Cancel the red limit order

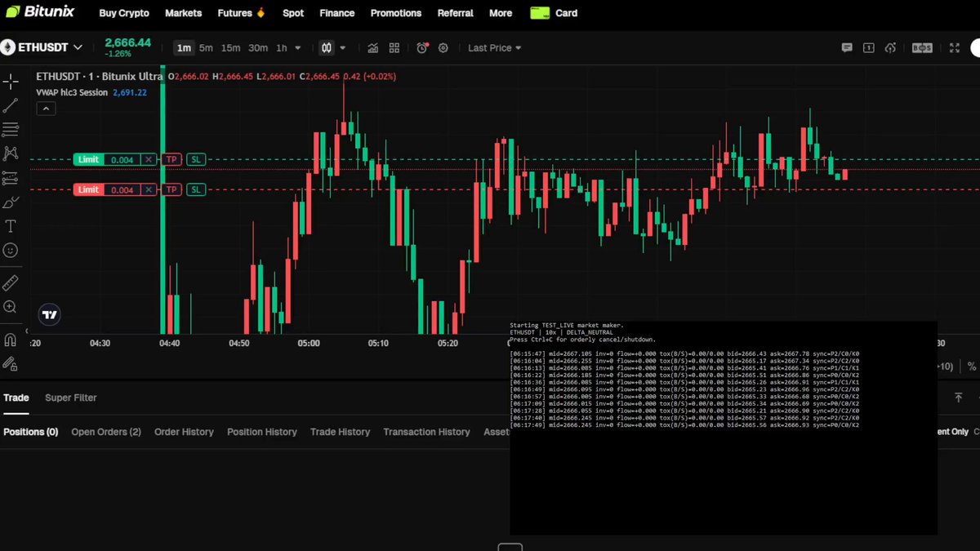149,189
